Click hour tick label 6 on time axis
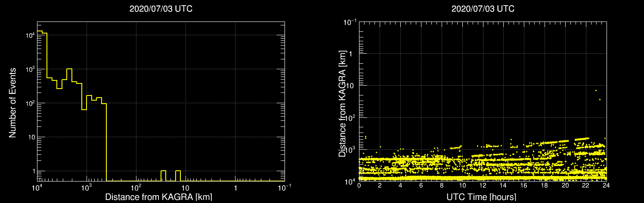The width and height of the screenshot is (644, 203). (x=421, y=186)
